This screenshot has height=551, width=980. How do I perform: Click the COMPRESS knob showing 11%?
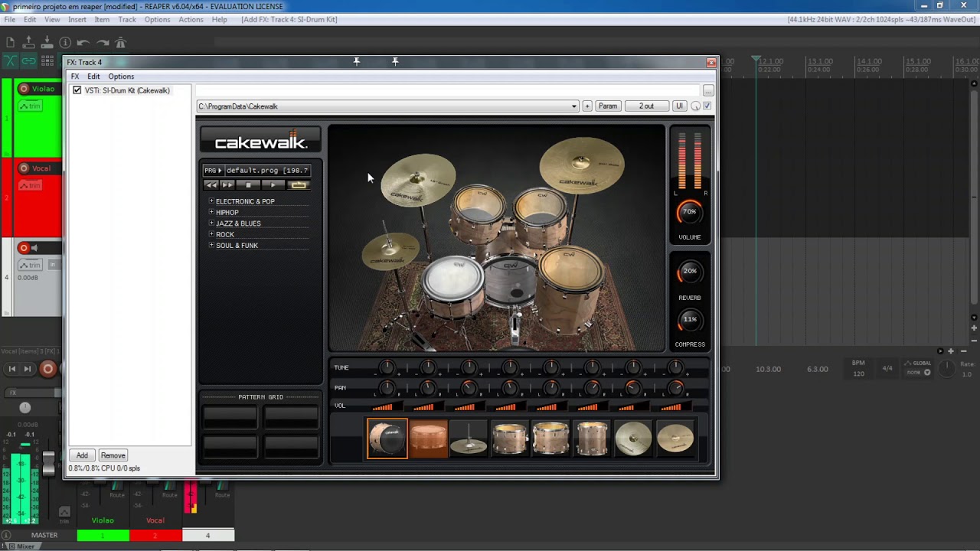[x=689, y=320]
